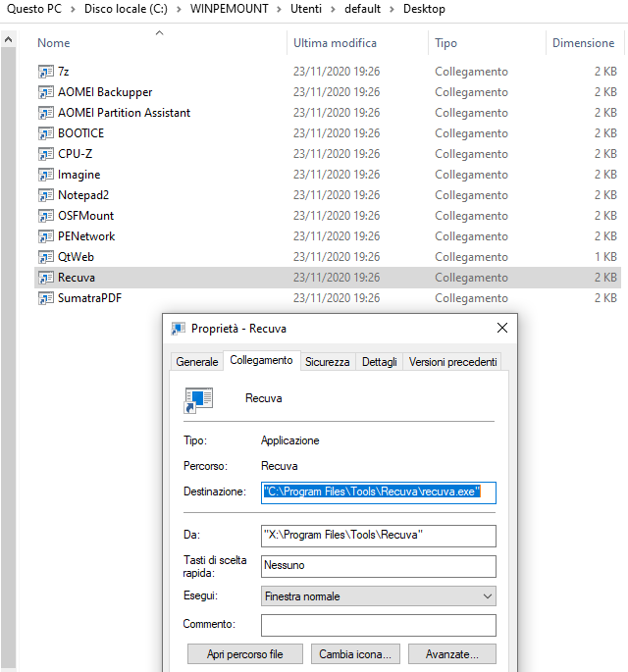Viewport: 628px width, 672px height.
Task: Expand the chevron after Utenti
Action: coord(333,10)
